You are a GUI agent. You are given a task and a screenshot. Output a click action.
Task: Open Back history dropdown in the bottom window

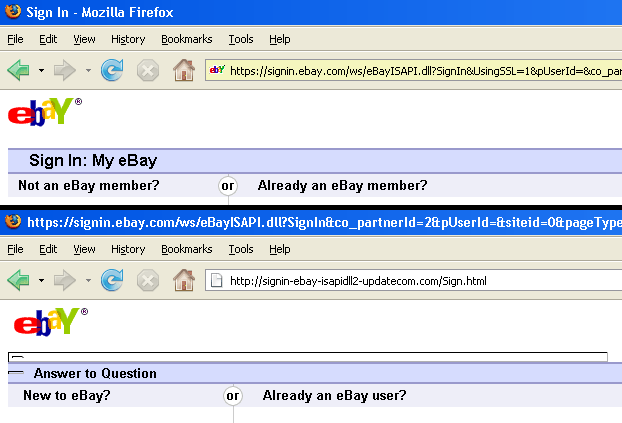pos(41,281)
